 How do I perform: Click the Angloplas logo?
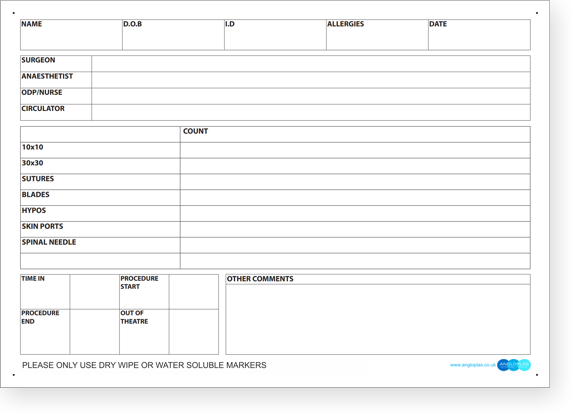(x=514, y=365)
